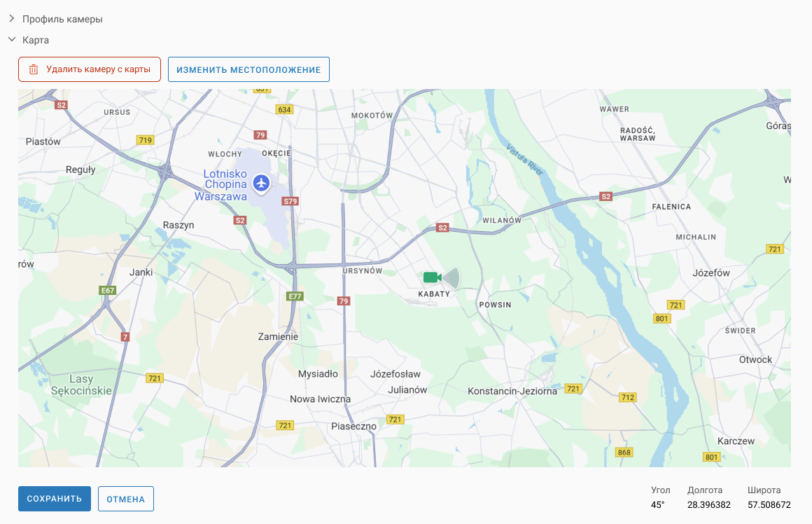Click the Konstancin-Jeziorna label on map
Screen dimensions: 812x524
coord(512,391)
